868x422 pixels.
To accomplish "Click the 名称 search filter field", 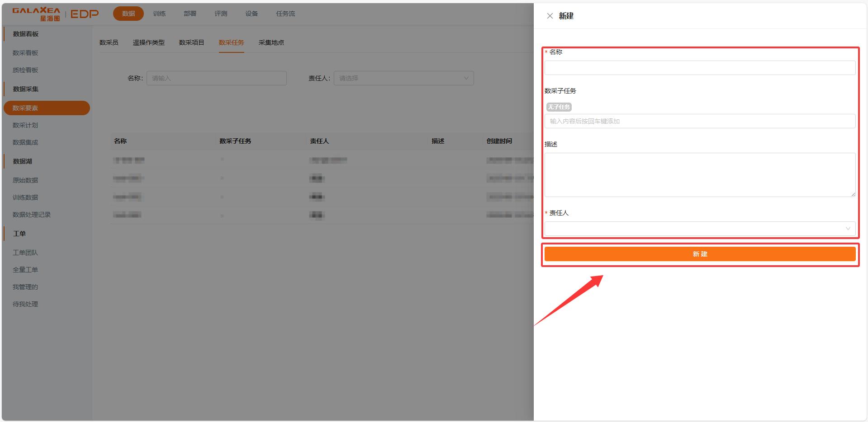I will pos(216,78).
